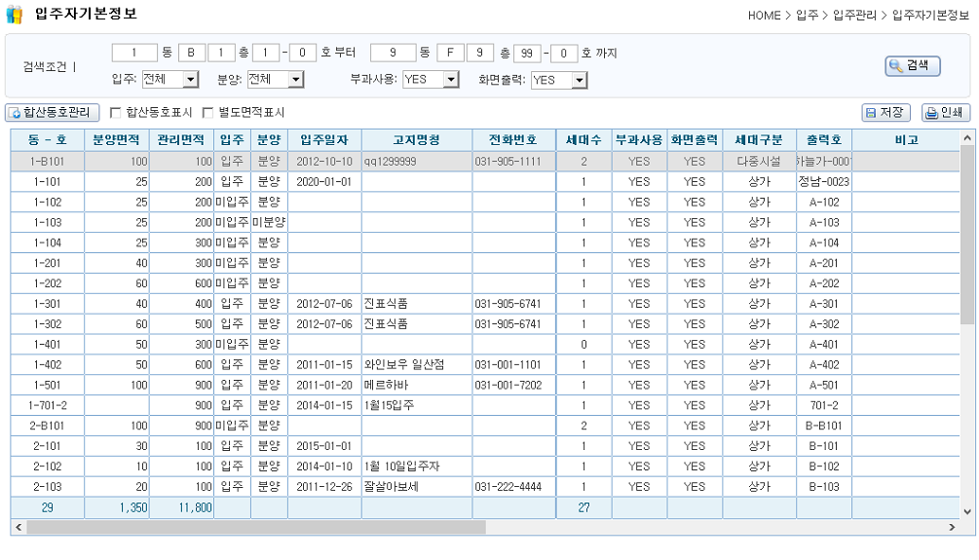This screenshot has height=560, width=979.
Task: Select the 1-101 unit cell
Action: (x=48, y=182)
